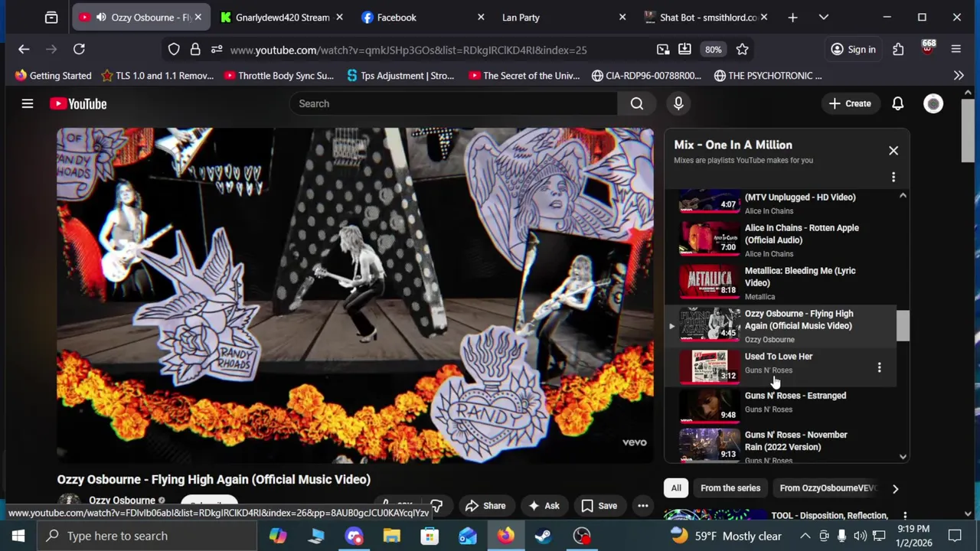The height and width of the screenshot is (551, 980).
Task: Dislike the Ozzy Osbourne video
Action: 436,506
